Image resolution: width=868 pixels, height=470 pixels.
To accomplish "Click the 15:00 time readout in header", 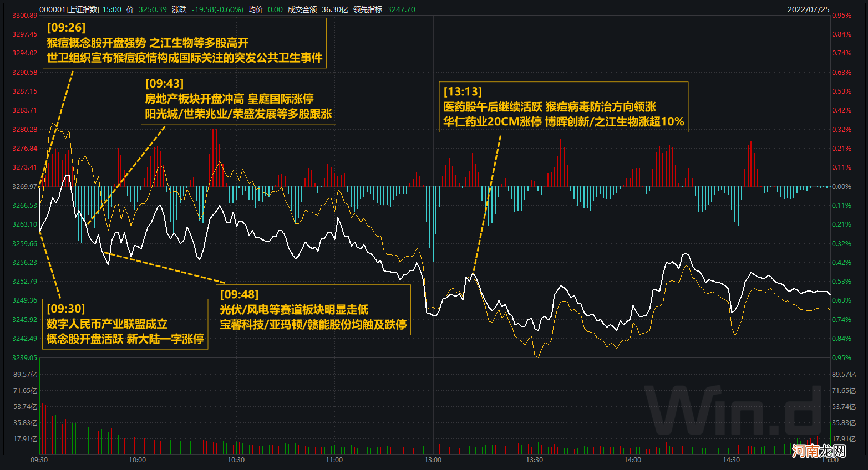I will click(x=112, y=9).
